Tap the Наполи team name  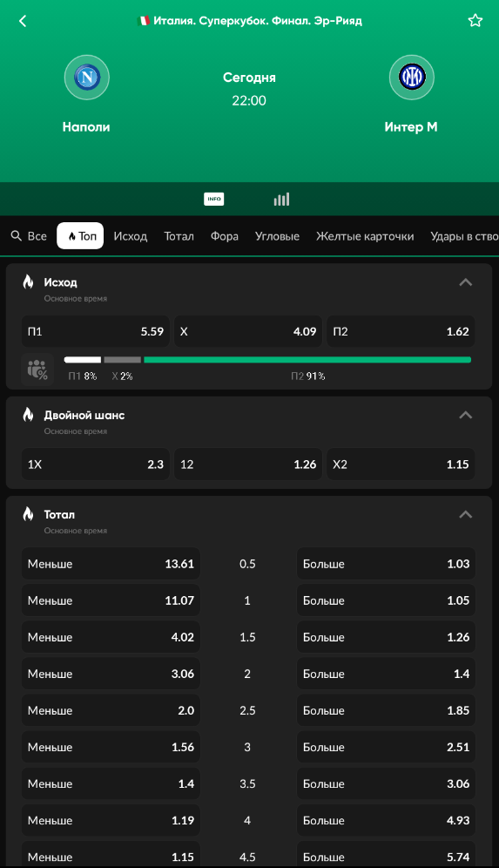click(x=86, y=126)
